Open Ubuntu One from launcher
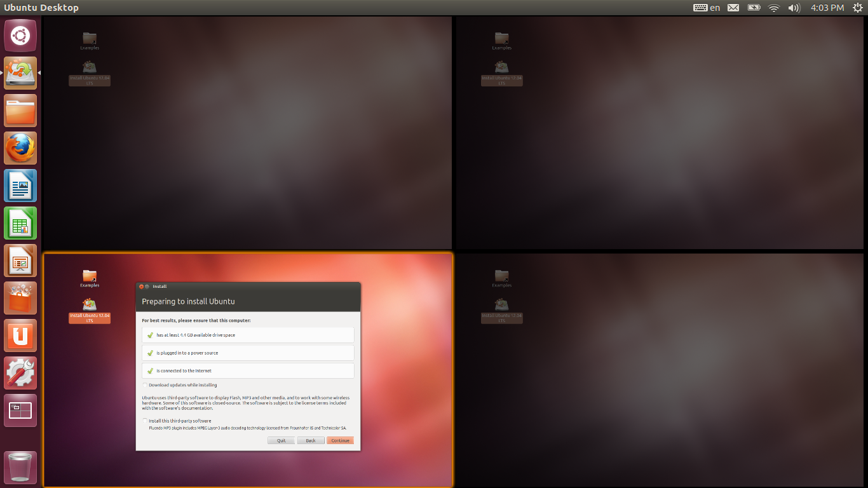868x488 pixels. pyautogui.click(x=20, y=335)
